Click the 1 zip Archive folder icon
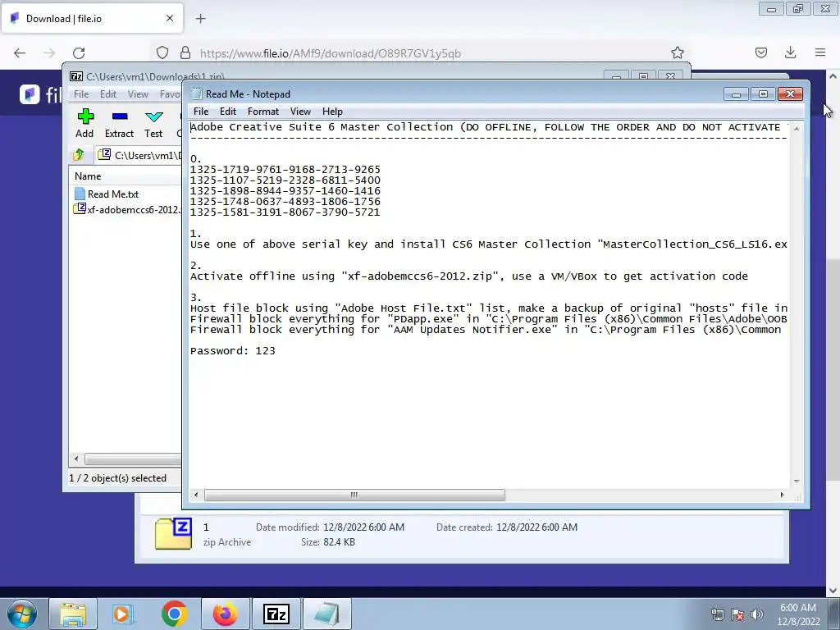This screenshot has width=840, height=630. [173, 533]
